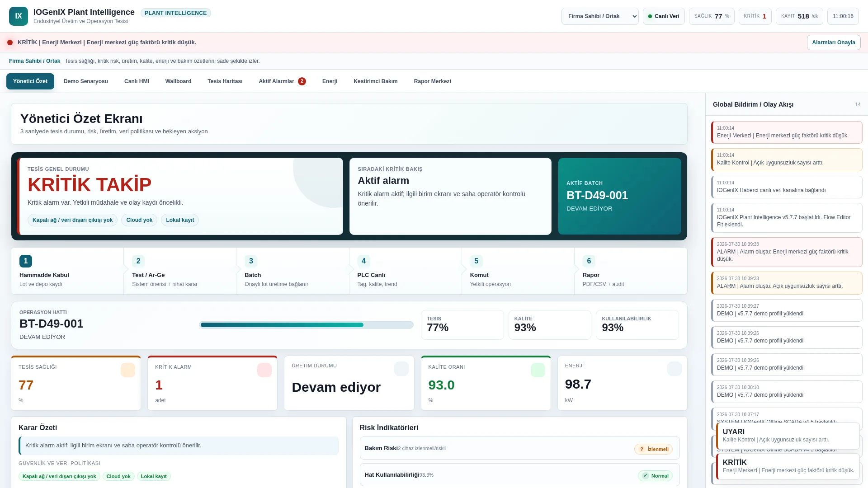Click the Karar Özeti recommendation message box
This screenshot has width=868, height=488.
(179, 446)
